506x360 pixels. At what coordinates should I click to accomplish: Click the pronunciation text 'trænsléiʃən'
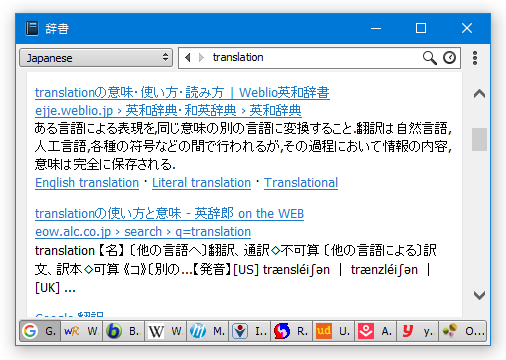tap(296, 269)
